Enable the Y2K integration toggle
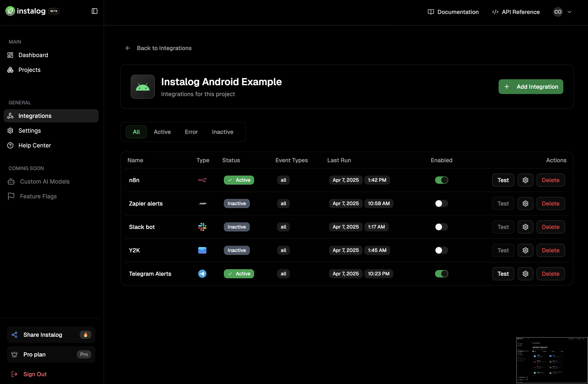This screenshot has width=588, height=384. tap(441, 250)
